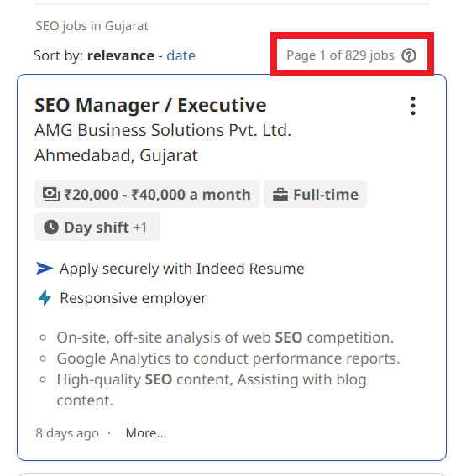Click the salary banknote icon

click(x=50, y=194)
